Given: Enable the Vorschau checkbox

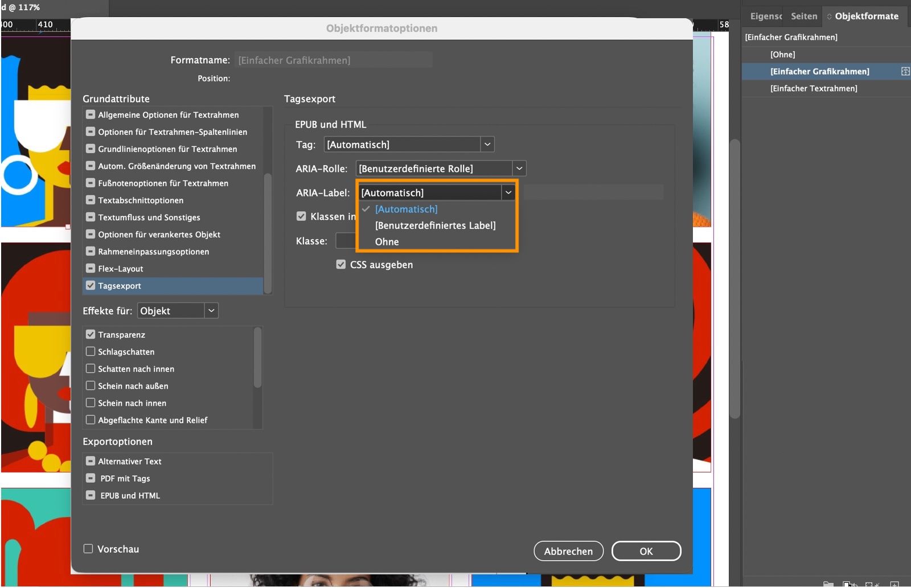Looking at the screenshot, I should tap(88, 548).
